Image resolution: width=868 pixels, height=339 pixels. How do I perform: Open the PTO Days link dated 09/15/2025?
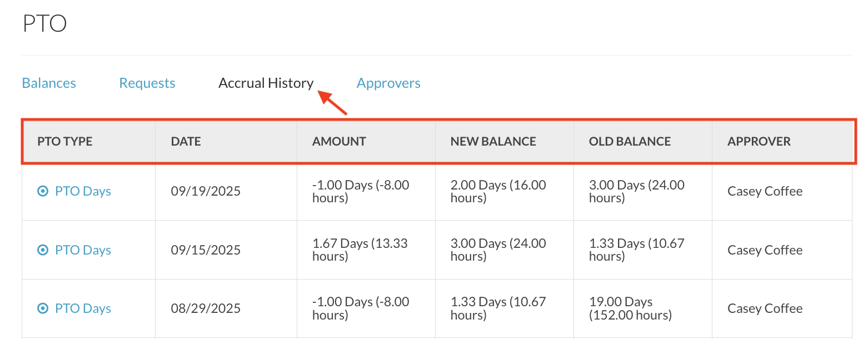click(x=83, y=250)
